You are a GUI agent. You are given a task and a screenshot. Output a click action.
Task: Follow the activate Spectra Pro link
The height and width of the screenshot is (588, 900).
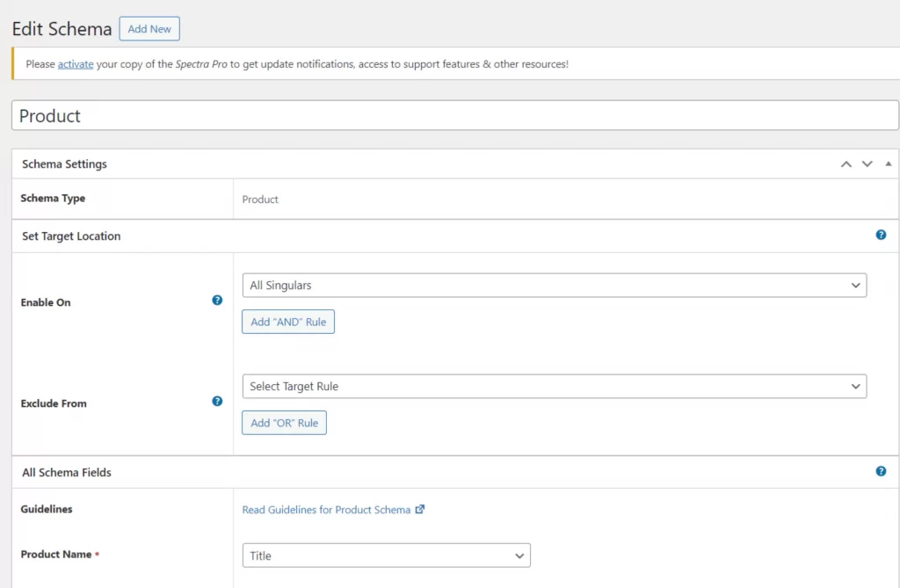pyautogui.click(x=76, y=64)
